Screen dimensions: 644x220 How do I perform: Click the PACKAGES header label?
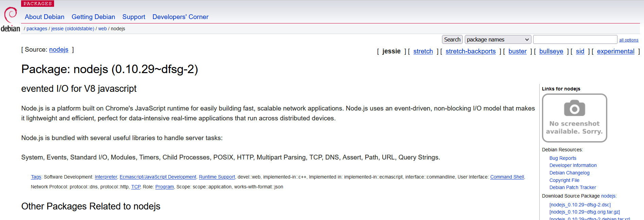[x=38, y=3]
